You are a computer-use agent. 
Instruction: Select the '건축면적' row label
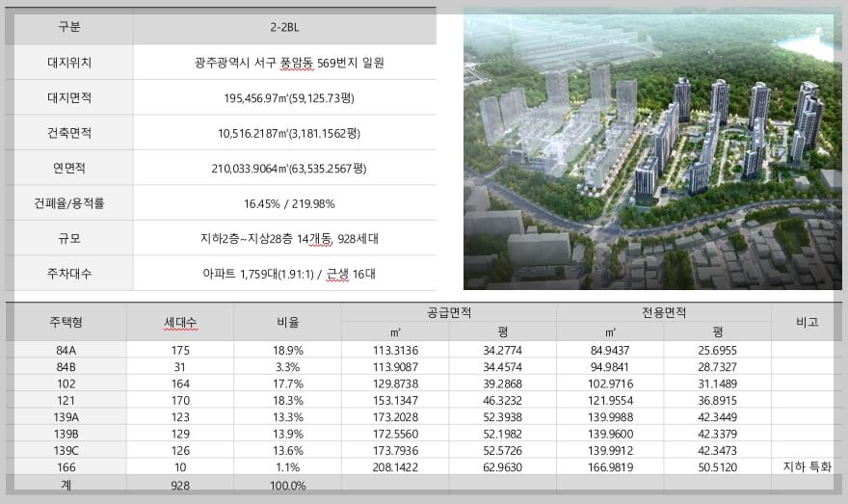coord(69,132)
